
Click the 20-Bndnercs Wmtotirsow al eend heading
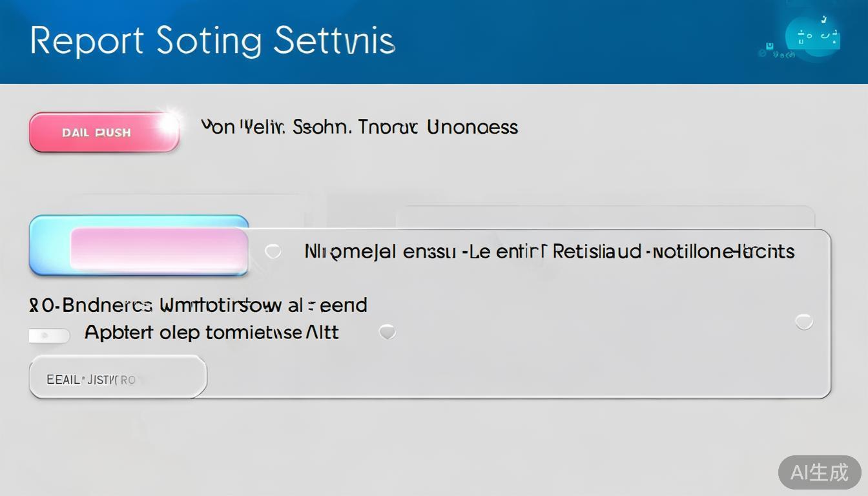click(198, 305)
